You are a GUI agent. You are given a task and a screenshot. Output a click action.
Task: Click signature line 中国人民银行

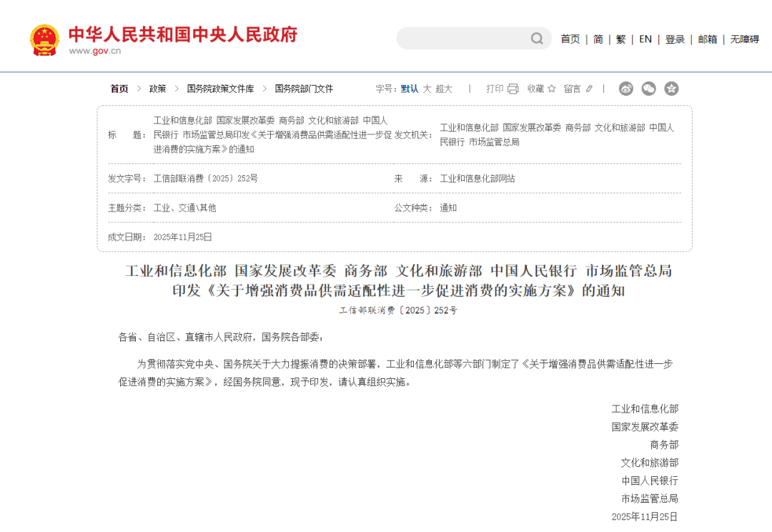pos(650,481)
